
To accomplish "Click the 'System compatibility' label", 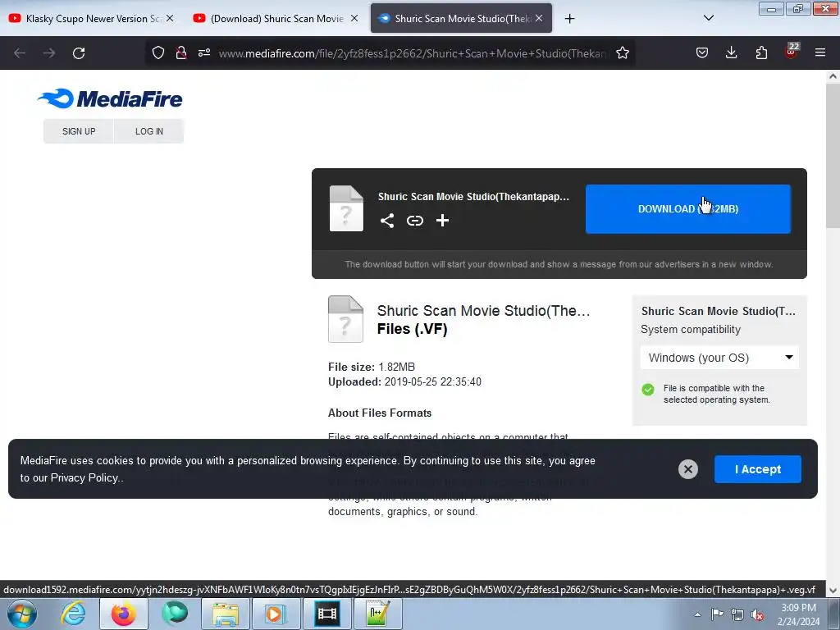I will [x=691, y=330].
